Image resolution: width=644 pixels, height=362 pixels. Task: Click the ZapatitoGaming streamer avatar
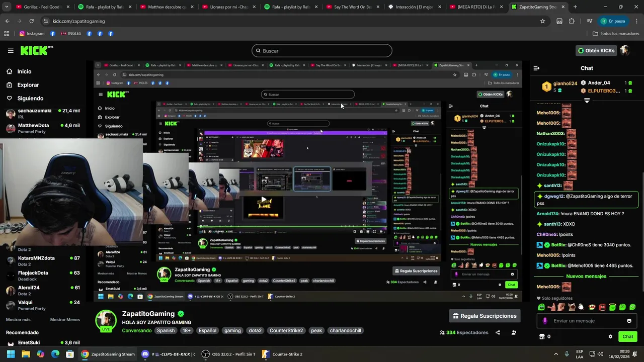pyautogui.click(x=106, y=320)
